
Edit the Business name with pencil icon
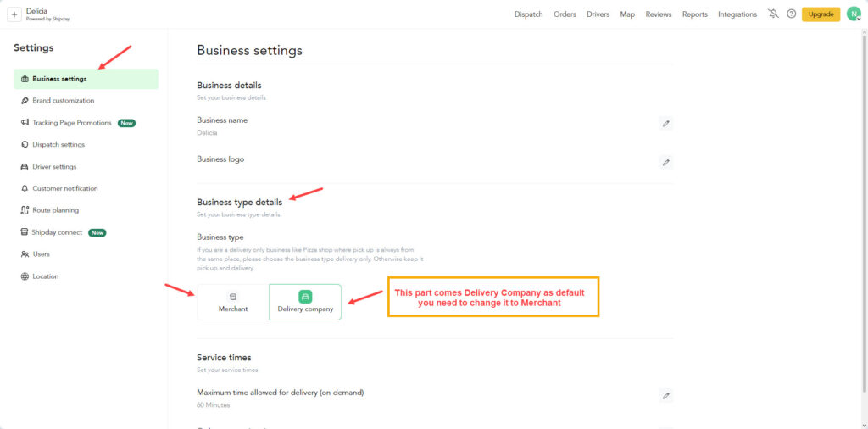666,124
